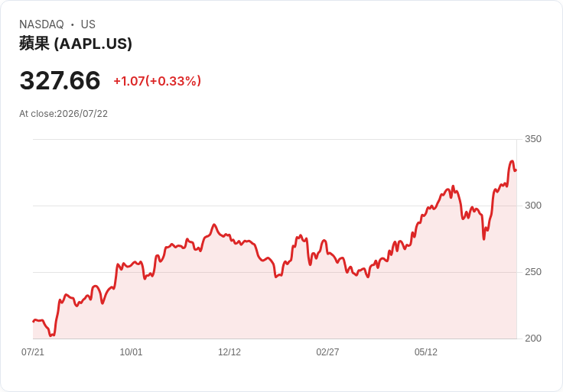Image resolution: width=563 pixels, height=392 pixels.
Task: Click the 02/27 date axis label
Action: 327,352
